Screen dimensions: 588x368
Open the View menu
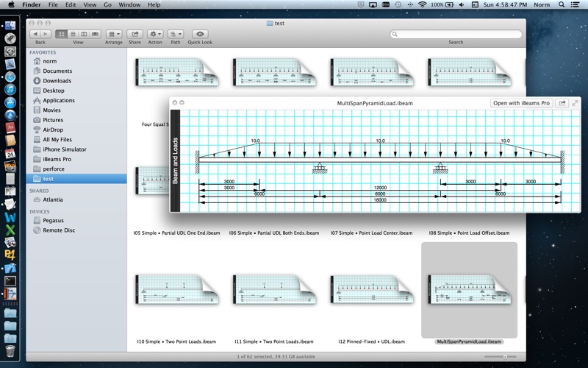(x=90, y=4)
